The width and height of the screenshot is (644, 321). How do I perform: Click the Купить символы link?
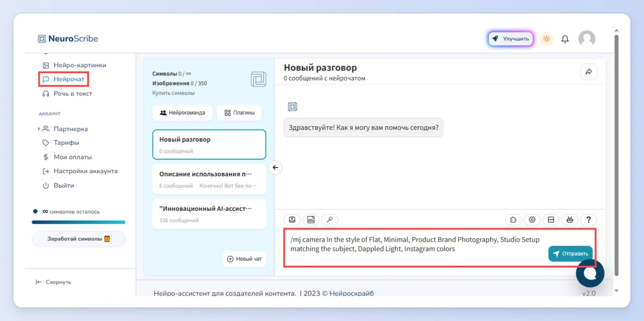173,93
